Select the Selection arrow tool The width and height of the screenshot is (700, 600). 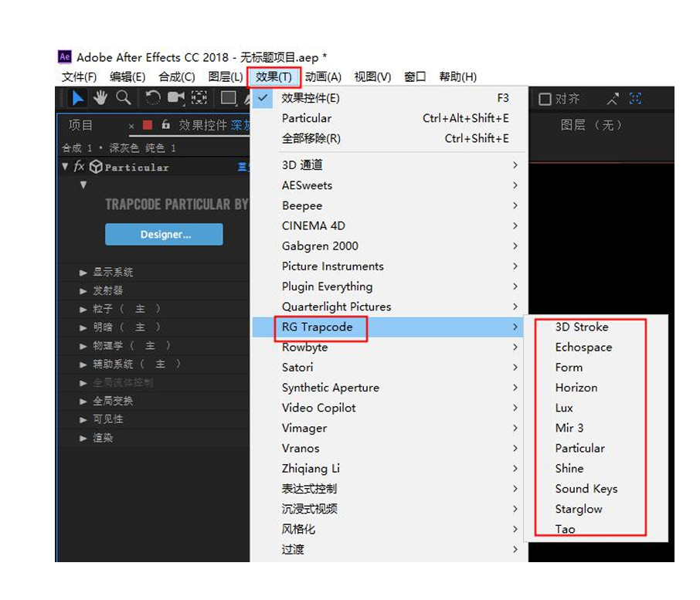[x=77, y=97]
